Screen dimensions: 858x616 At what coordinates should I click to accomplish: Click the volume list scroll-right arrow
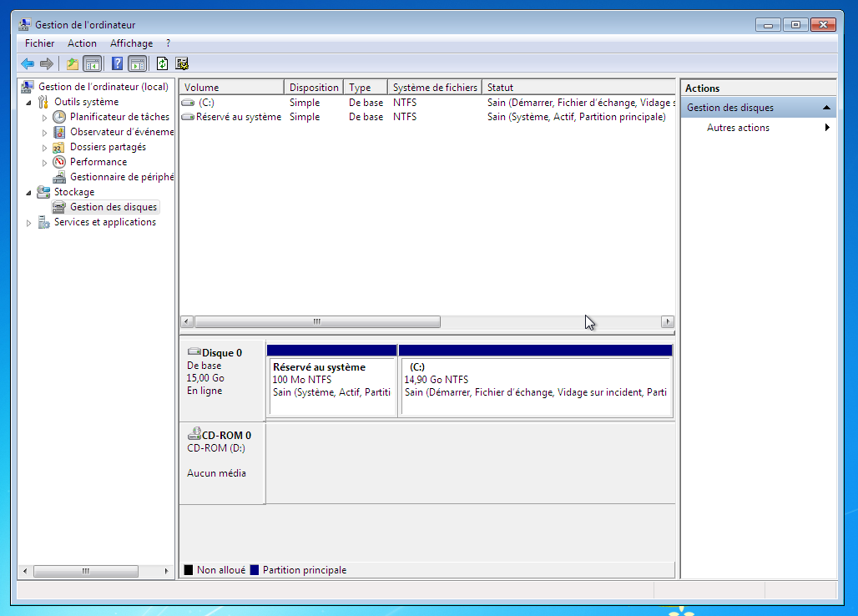667,321
